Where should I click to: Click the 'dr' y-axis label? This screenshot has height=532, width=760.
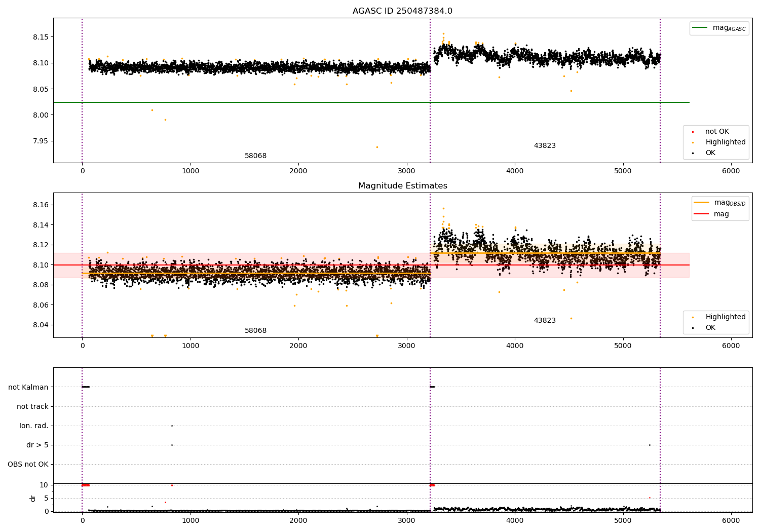[x=33, y=498]
